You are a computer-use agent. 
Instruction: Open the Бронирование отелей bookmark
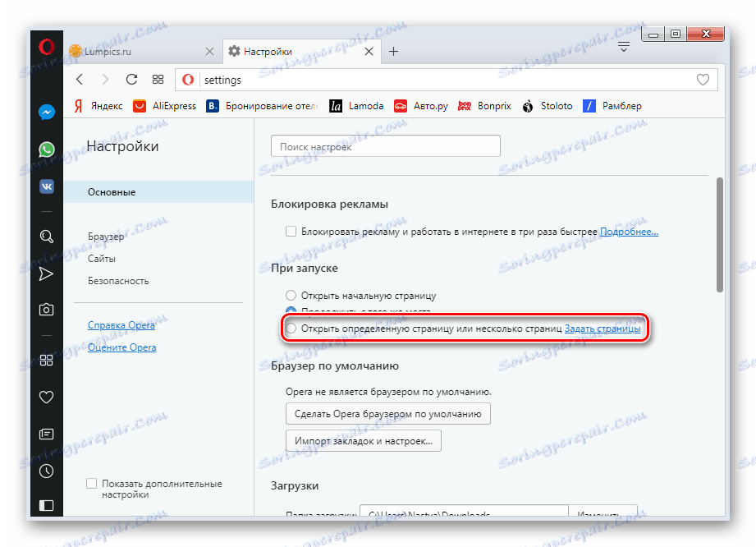[263, 106]
